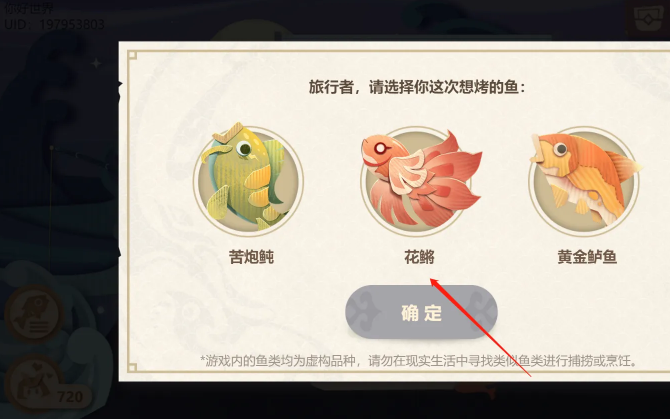Click the 黄金鲈鱼 name label
670x419 pixels.
point(587,257)
